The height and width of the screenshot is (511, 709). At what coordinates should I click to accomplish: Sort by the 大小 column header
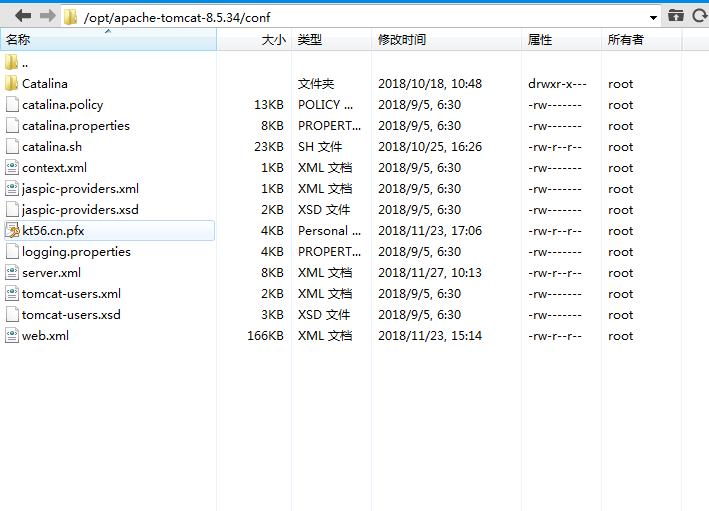tap(254, 39)
